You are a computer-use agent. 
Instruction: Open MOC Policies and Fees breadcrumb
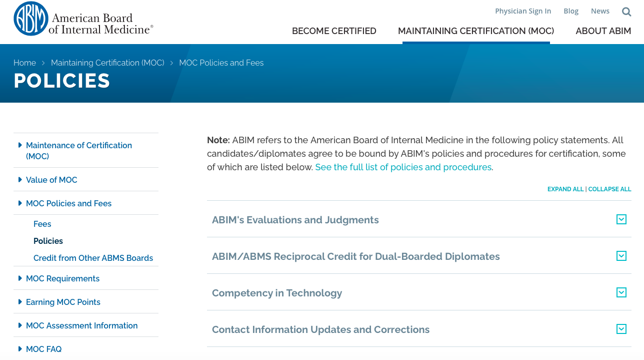point(221,63)
